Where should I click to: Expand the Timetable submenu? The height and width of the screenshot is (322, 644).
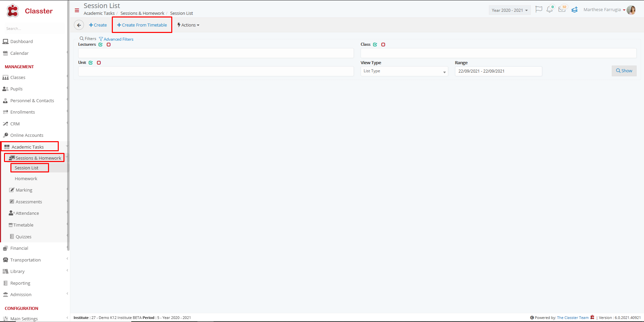click(x=67, y=224)
